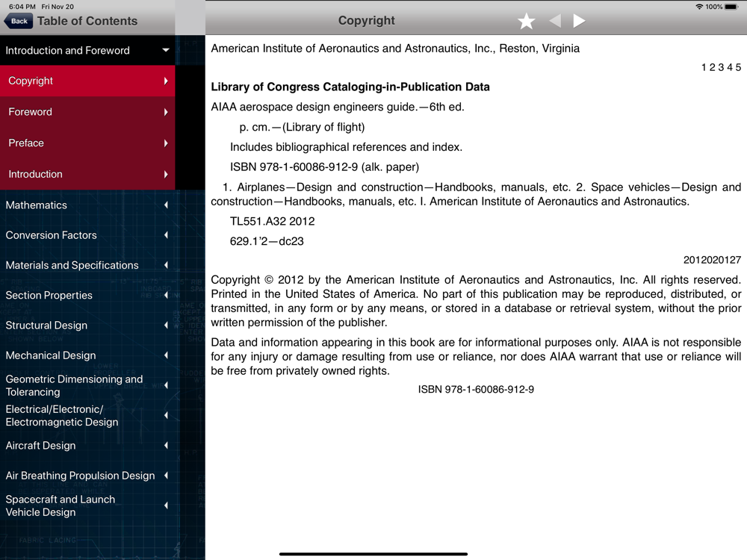The image size is (747, 560).
Task: Open the Foreword entry
Action: [87, 112]
